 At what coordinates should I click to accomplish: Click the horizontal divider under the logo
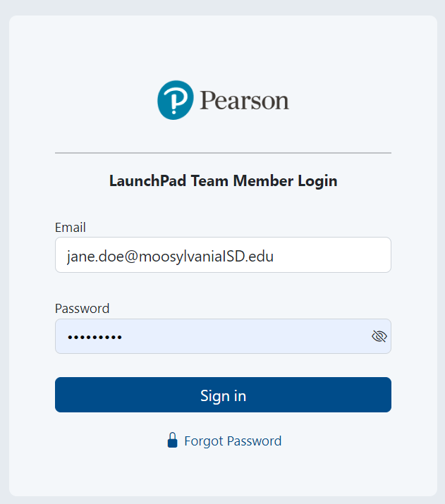(223, 153)
